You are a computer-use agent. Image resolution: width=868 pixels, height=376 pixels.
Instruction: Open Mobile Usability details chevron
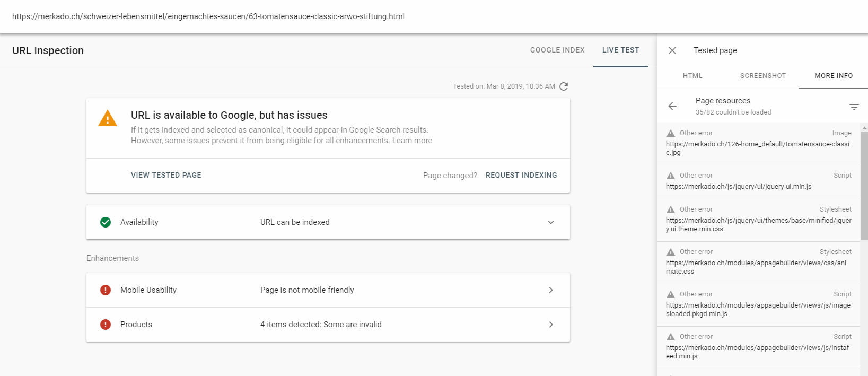[551, 290]
